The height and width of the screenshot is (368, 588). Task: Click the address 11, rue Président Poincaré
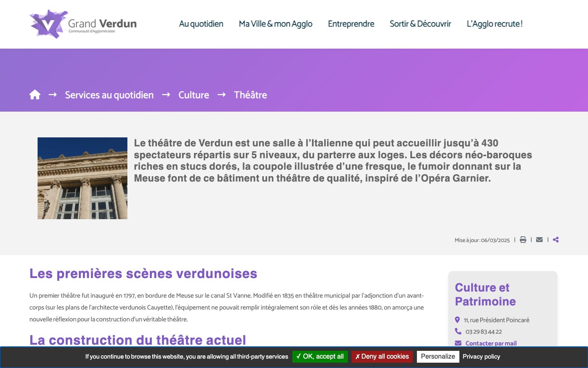click(497, 320)
